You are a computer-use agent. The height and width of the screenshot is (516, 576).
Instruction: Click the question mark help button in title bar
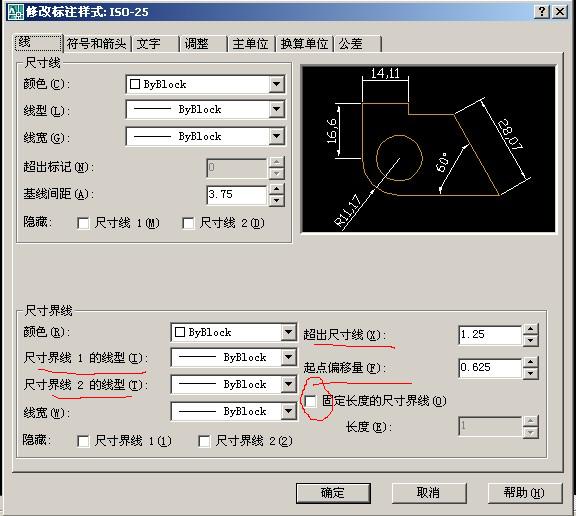click(542, 12)
